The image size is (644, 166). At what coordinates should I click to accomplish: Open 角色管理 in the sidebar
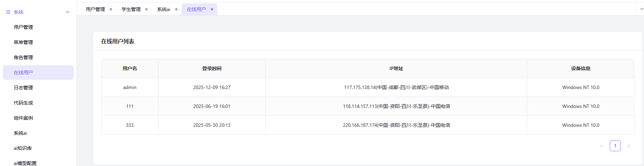(x=23, y=57)
